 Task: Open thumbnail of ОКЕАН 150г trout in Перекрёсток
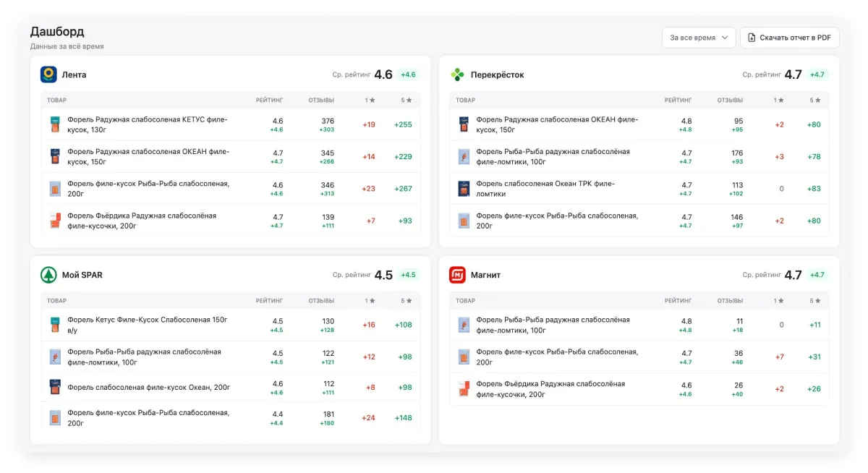(464, 124)
